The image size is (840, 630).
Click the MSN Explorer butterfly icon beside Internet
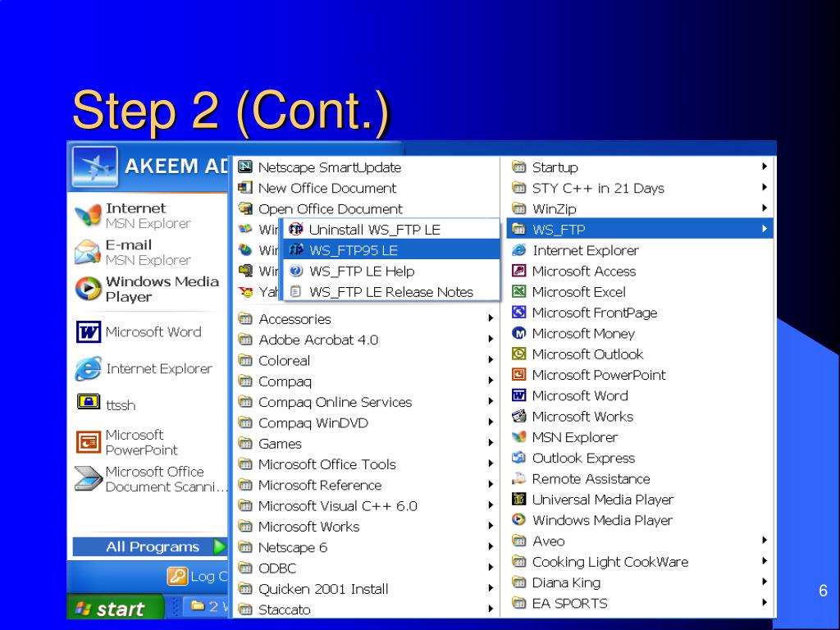tap(88, 216)
